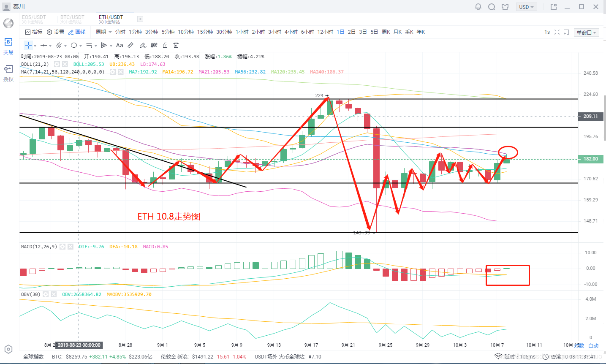
Task: Remove the MACD indicator with X
Action: [x=71, y=247]
